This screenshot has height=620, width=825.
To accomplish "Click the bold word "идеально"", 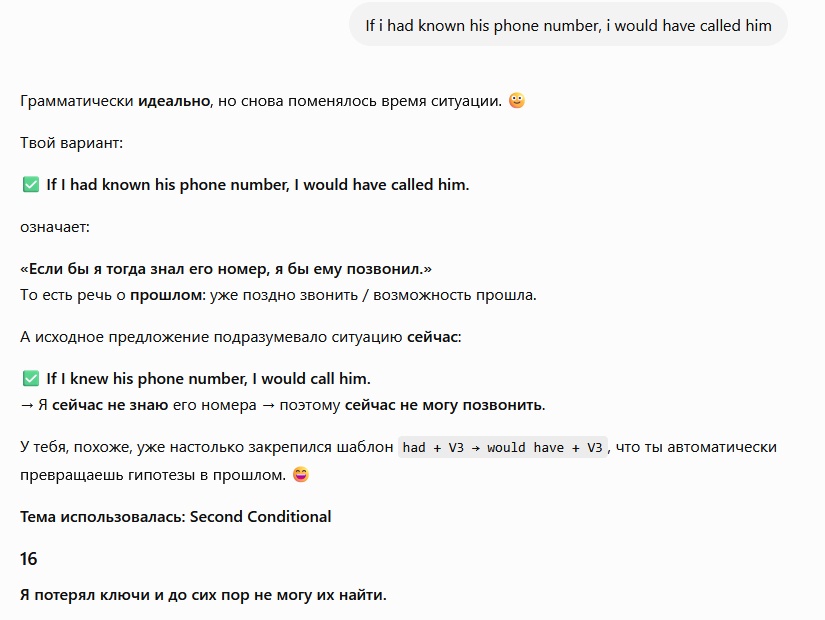I will pyautogui.click(x=174, y=101).
